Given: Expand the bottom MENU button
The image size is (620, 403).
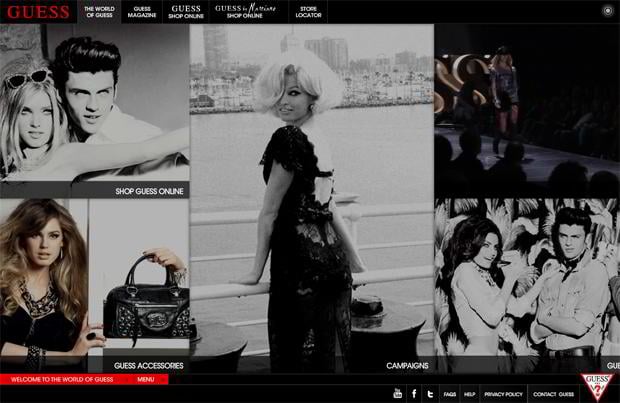Looking at the screenshot, I should point(145,380).
